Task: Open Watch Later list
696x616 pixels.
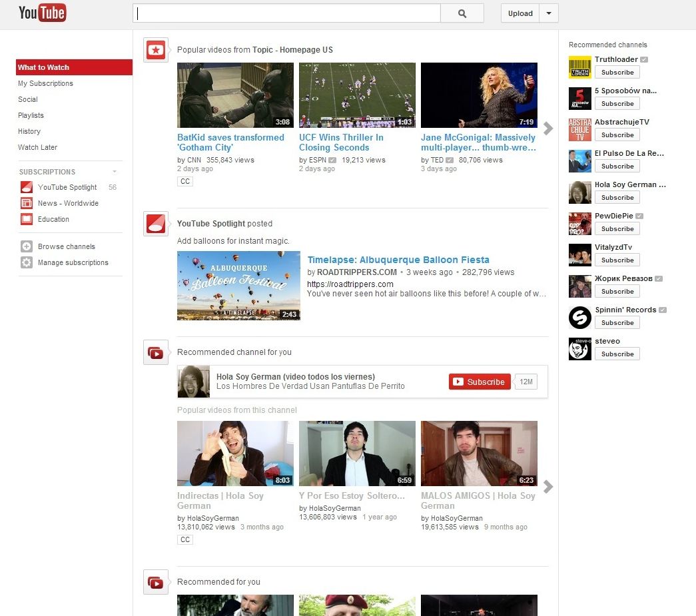Action: click(x=37, y=147)
